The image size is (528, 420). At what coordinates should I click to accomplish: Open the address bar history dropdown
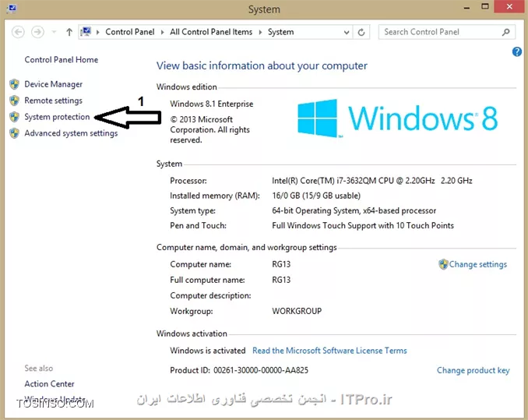[347, 32]
